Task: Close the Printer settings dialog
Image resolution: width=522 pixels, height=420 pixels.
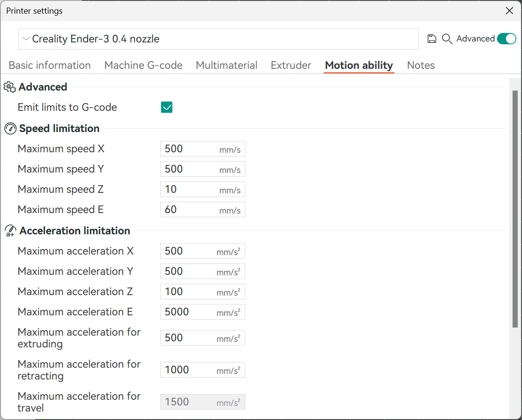Action: (509, 11)
